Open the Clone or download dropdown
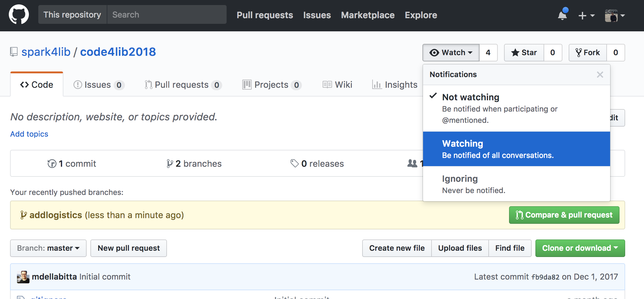The height and width of the screenshot is (299, 644). pyautogui.click(x=580, y=248)
